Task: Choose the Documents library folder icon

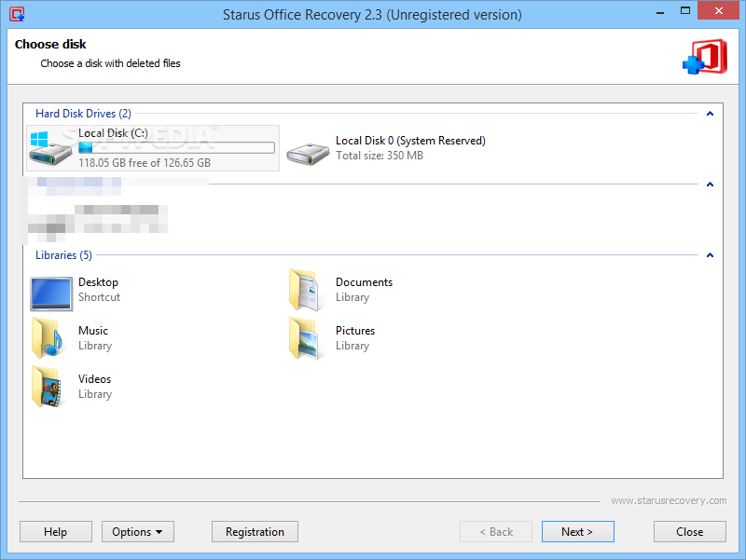Action: 304,290
